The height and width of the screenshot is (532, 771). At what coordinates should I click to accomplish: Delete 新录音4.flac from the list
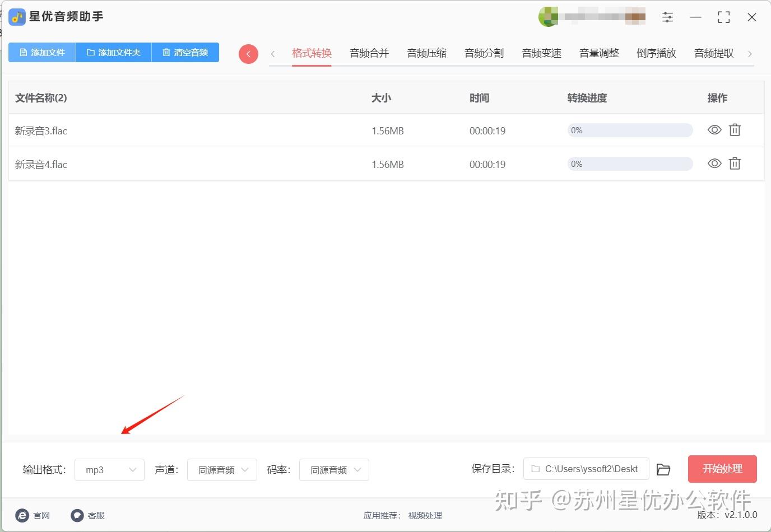point(735,164)
